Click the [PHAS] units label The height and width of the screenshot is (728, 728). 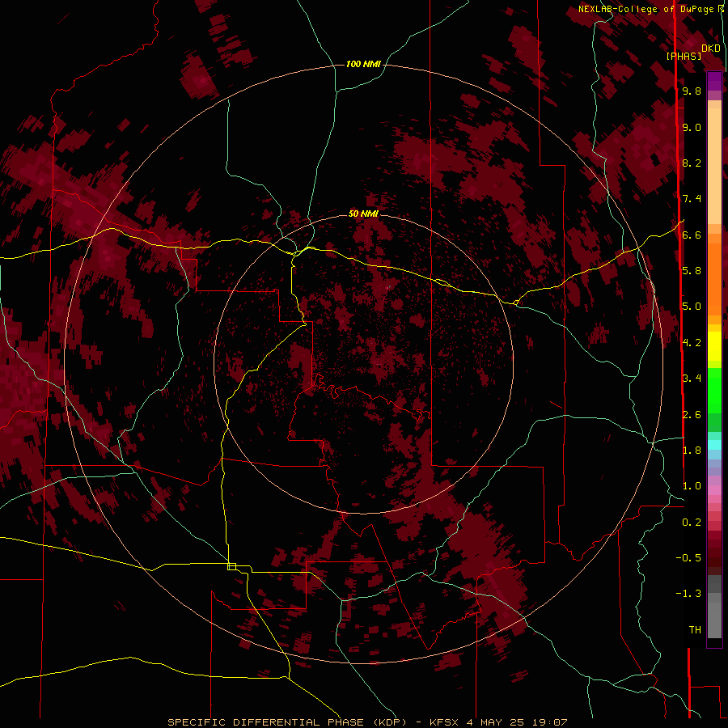pos(684,57)
